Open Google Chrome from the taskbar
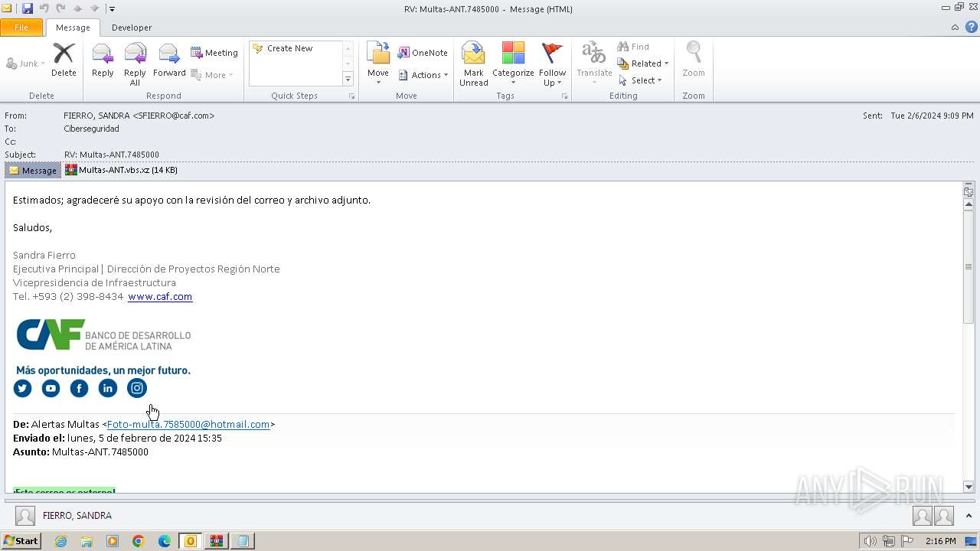The height and width of the screenshot is (551, 980). coord(138,541)
